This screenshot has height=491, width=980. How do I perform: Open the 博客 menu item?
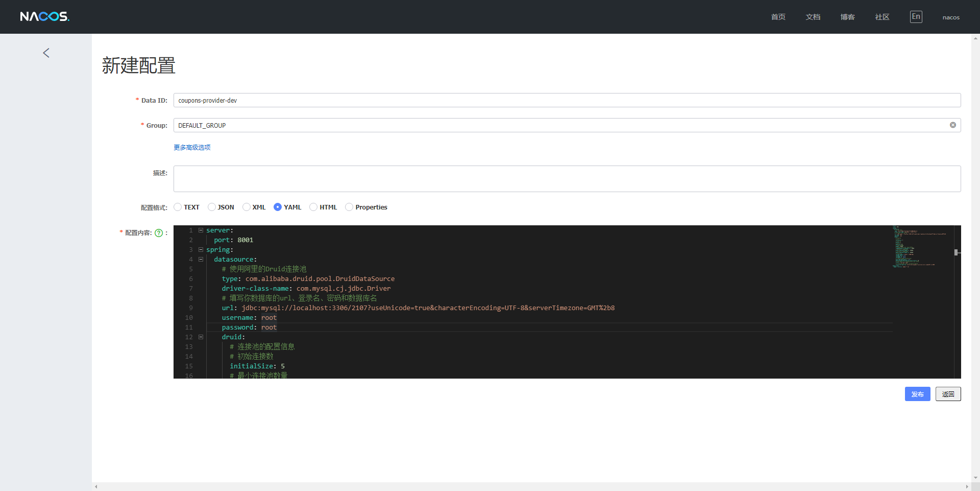click(847, 17)
